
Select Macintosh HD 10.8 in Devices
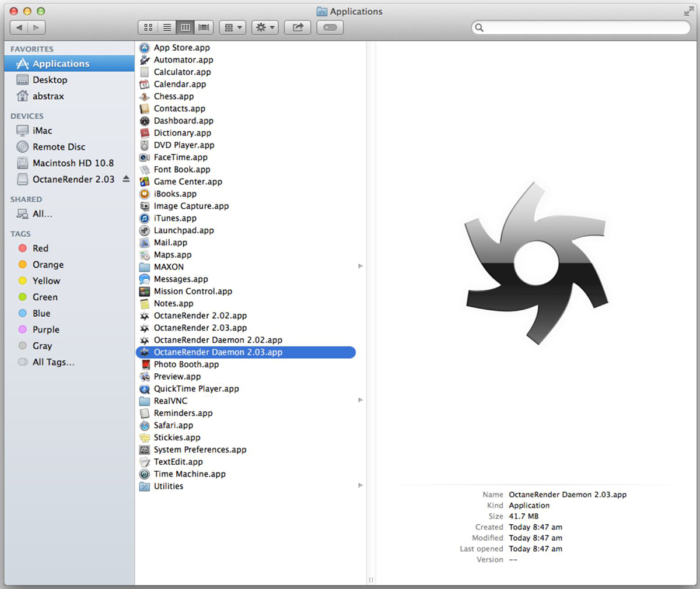tap(73, 163)
